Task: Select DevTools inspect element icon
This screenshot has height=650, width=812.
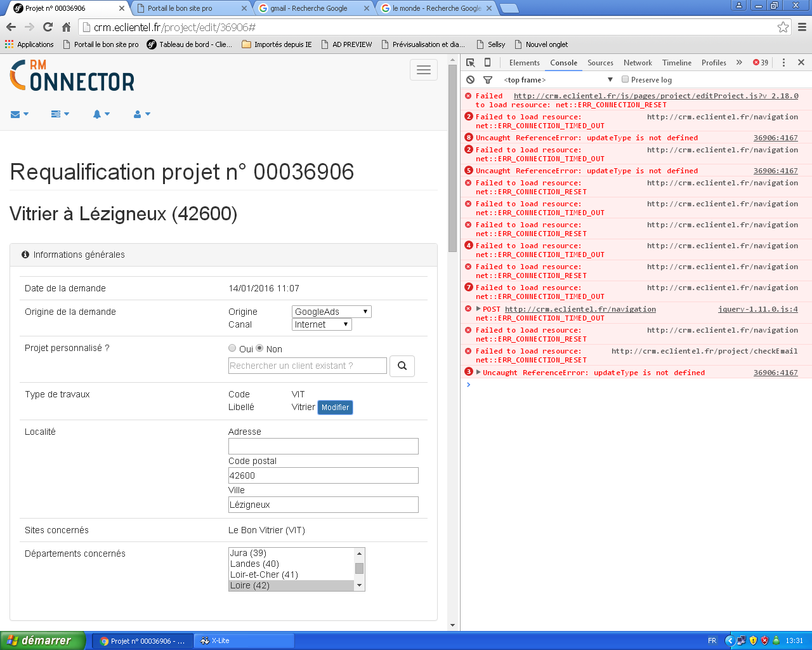Action: pyautogui.click(x=470, y=62)
